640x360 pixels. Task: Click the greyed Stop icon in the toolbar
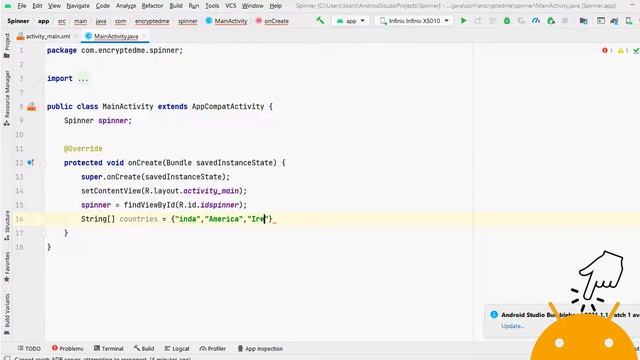coord(565,20)
